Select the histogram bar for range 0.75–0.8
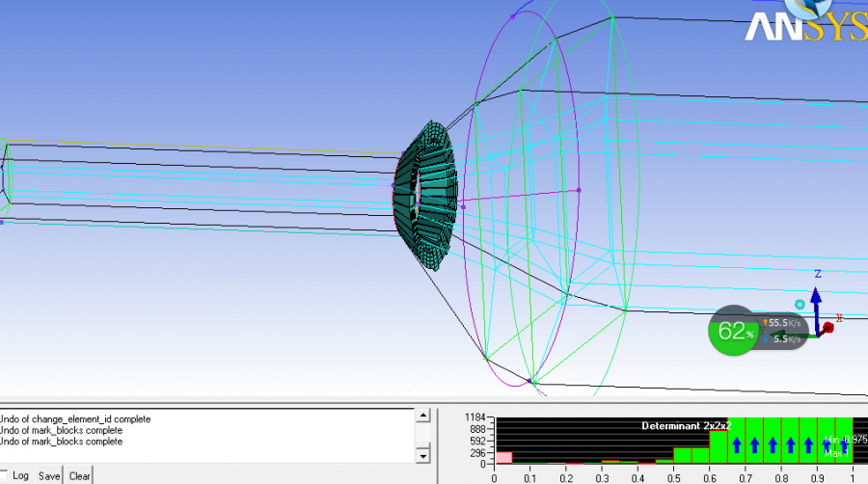868x484 pixels. click(773, 441)
